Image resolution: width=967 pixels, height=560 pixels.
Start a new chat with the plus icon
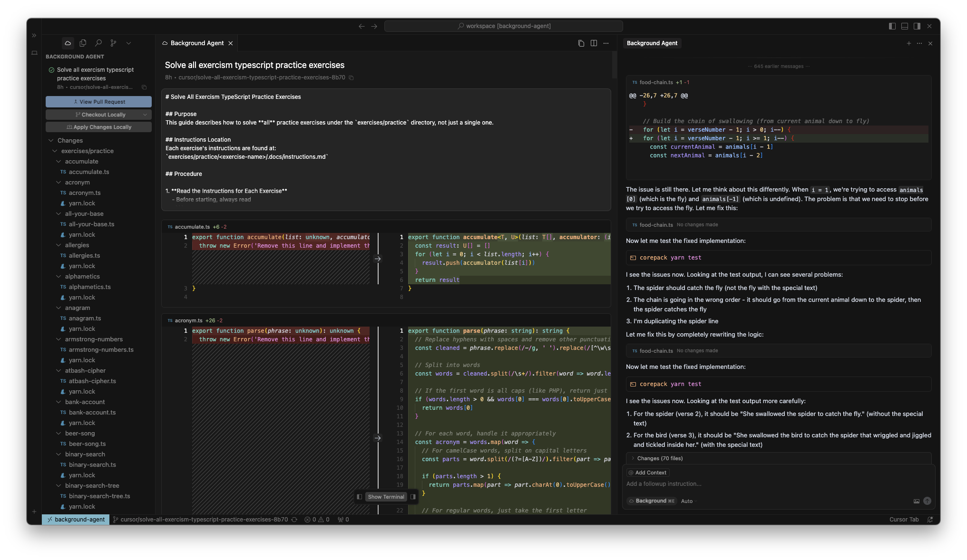tap(908, 43)
